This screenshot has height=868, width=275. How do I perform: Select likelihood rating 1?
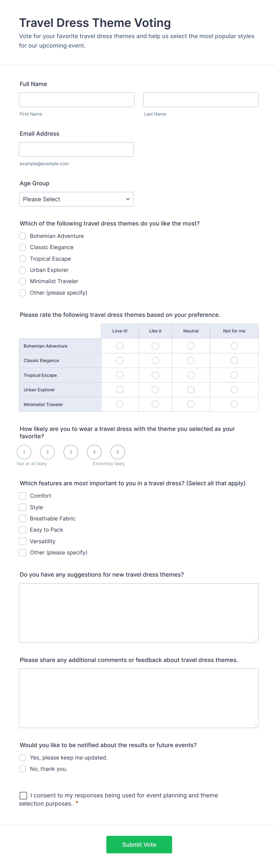click(24, 452)
